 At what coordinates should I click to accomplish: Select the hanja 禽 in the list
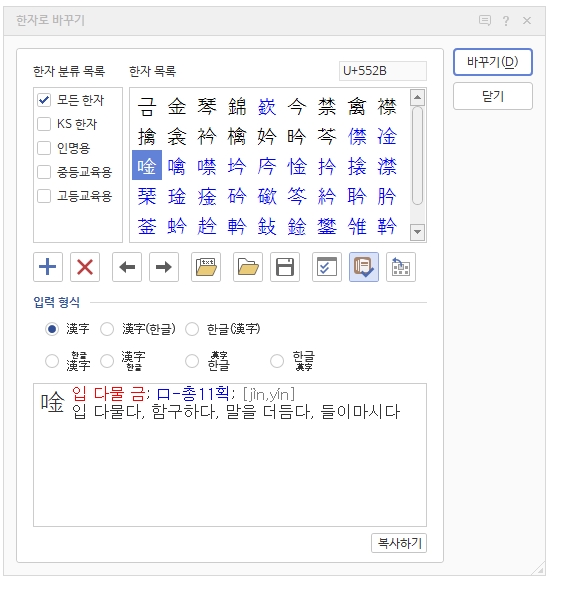tap(357, 106)
